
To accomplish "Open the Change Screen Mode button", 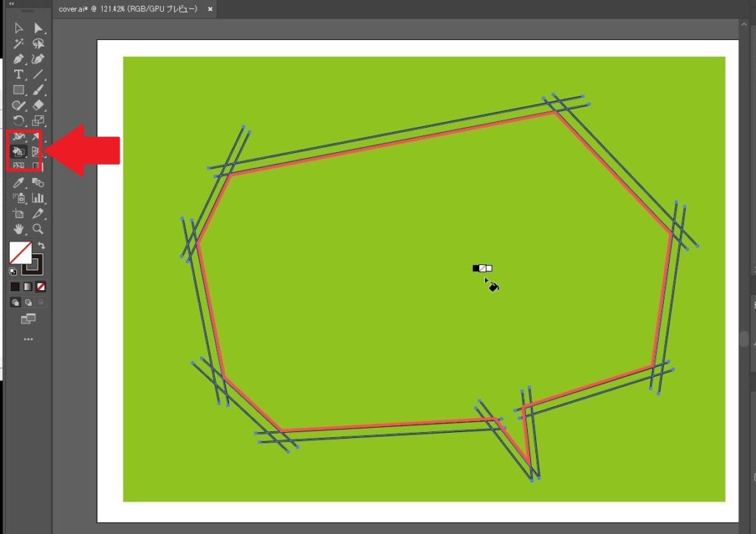I will 28,319.
